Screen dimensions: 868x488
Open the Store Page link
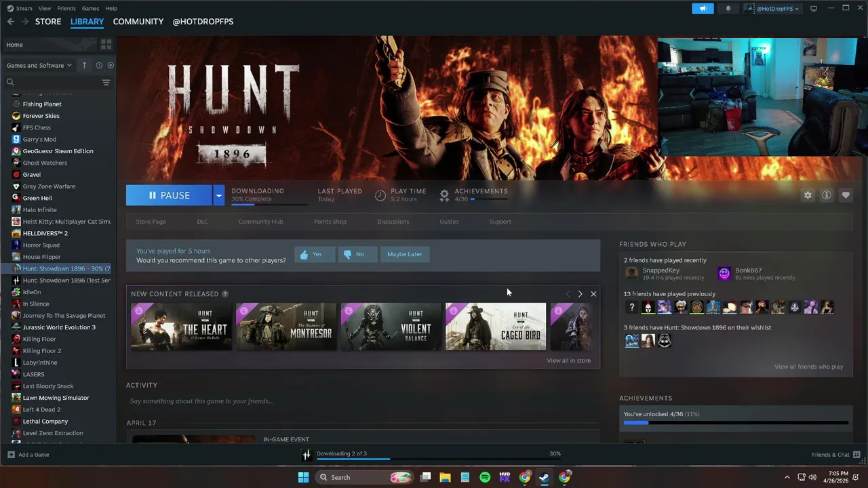coord(151,222)
